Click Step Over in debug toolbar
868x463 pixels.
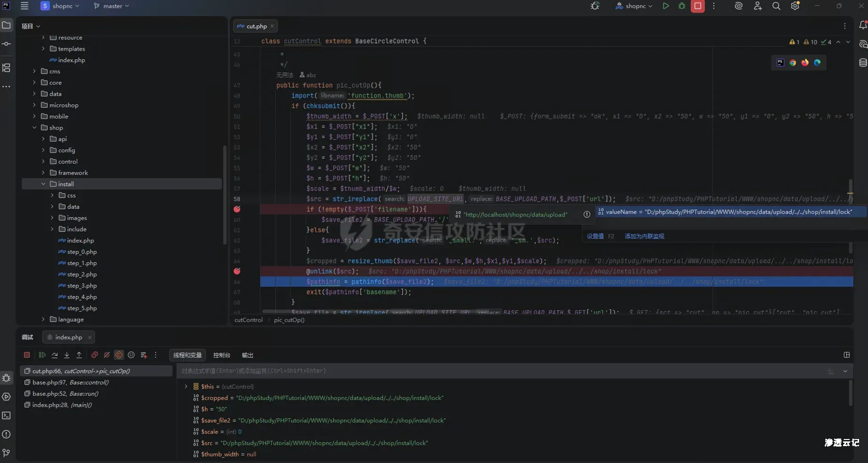(x=55, y=355)
